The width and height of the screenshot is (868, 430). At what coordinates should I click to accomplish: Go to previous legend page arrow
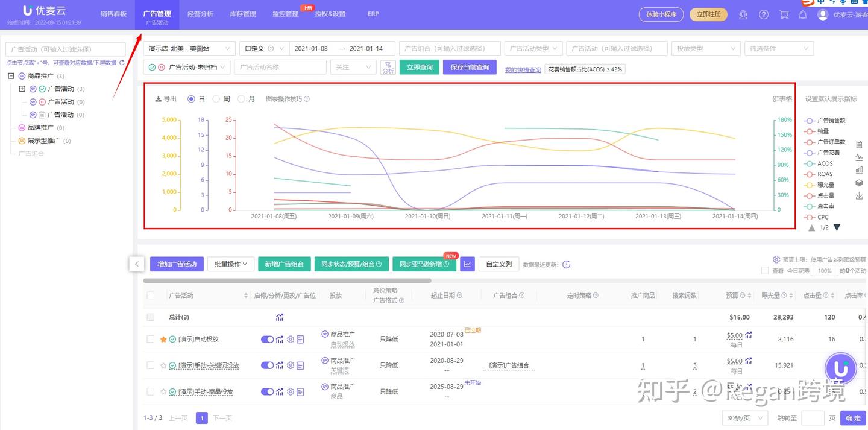pos(812,227)
